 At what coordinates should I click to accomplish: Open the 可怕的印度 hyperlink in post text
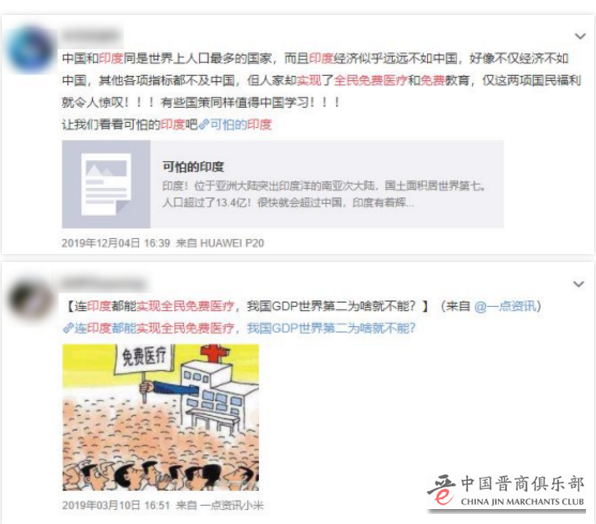tap(241, 124)
